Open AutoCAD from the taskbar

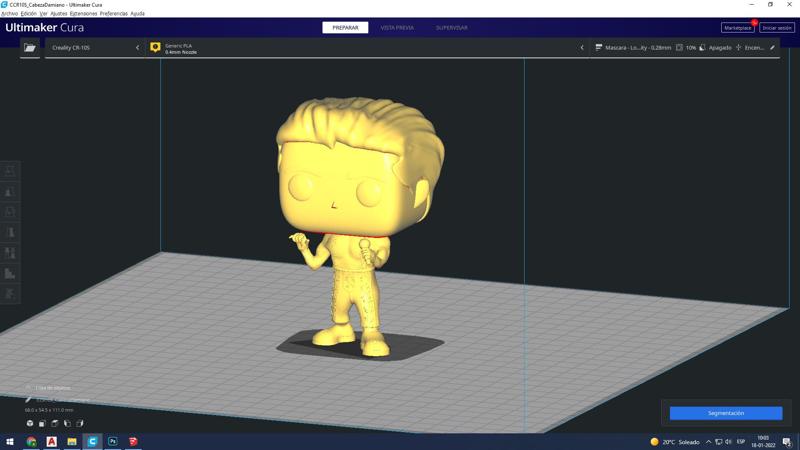pyautogui.click(x=52, y=442)
